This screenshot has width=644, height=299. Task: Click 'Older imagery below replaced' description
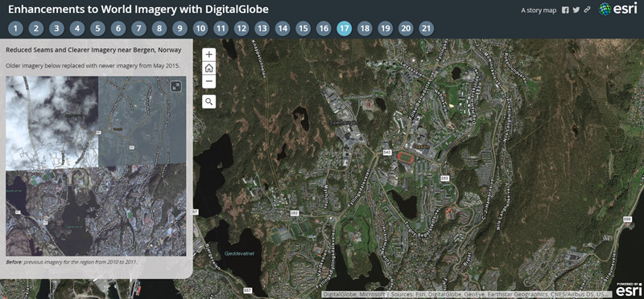93,65
